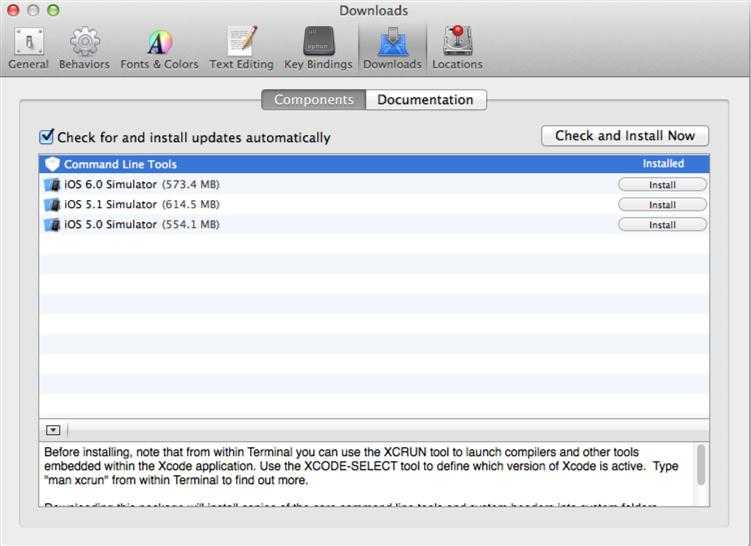Install the iOS 5.0 Simulator

point(662,225)
